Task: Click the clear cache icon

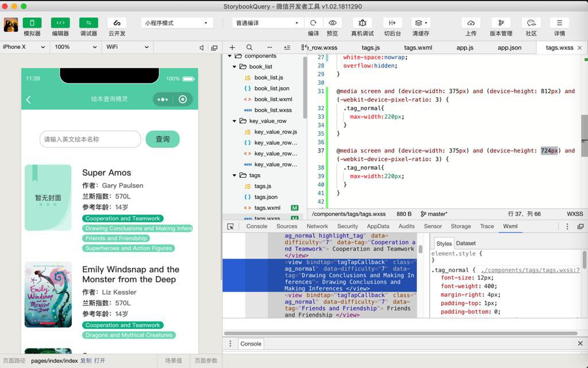Action: coord(420,23)
